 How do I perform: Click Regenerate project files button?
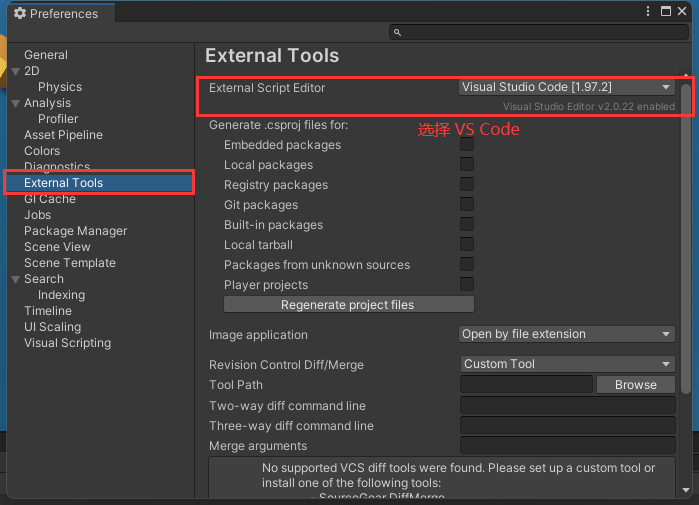pos(349,304)
